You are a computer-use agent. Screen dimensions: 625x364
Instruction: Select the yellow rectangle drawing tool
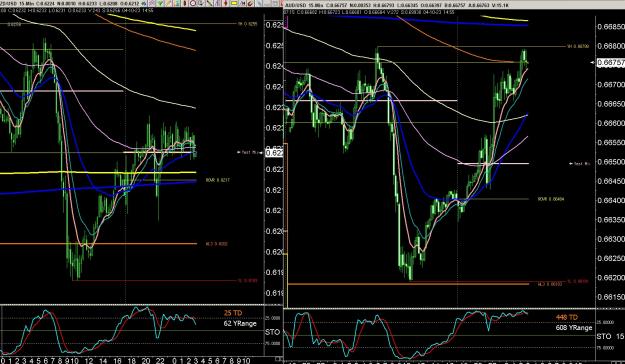234,3
